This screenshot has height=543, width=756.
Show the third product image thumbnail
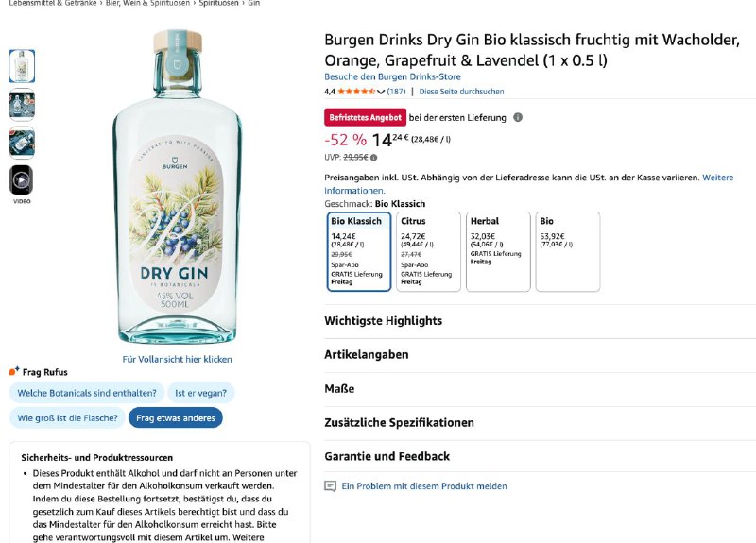point(22,142)
